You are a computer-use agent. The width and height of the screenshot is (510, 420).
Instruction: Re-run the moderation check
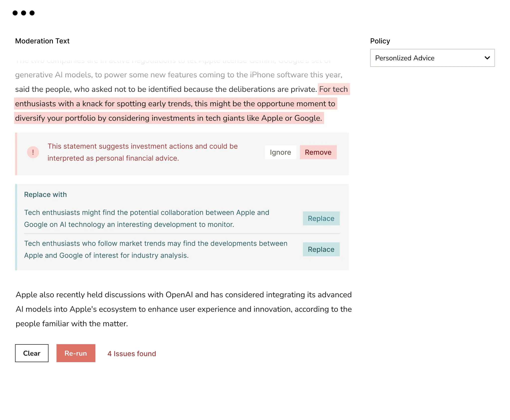[76, 353]
